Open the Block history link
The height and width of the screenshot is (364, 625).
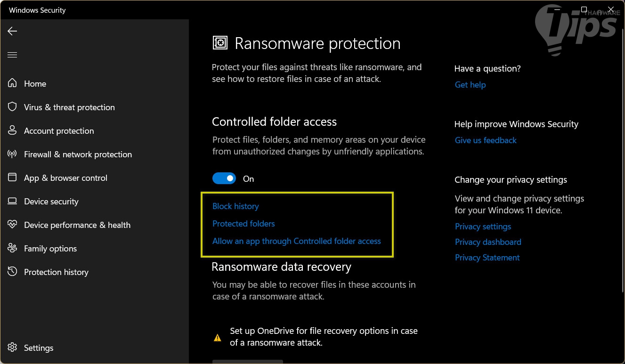pyautogui.click(x=235, y=206)
